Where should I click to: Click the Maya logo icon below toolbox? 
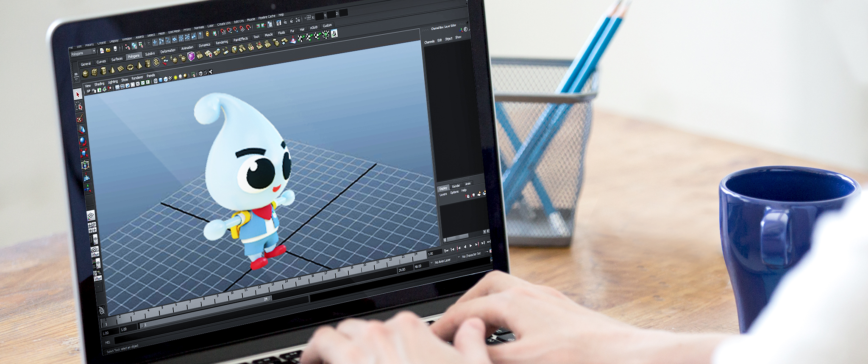pyautogui.click(x=101, y=310)
